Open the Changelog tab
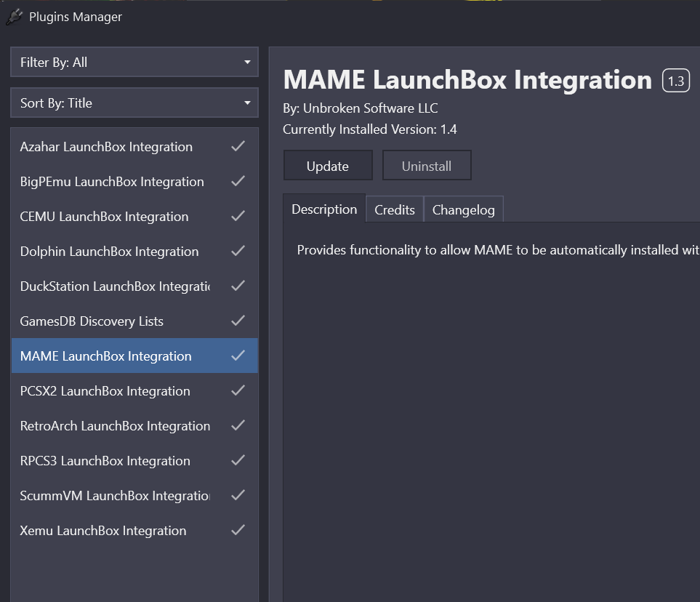 463,210
